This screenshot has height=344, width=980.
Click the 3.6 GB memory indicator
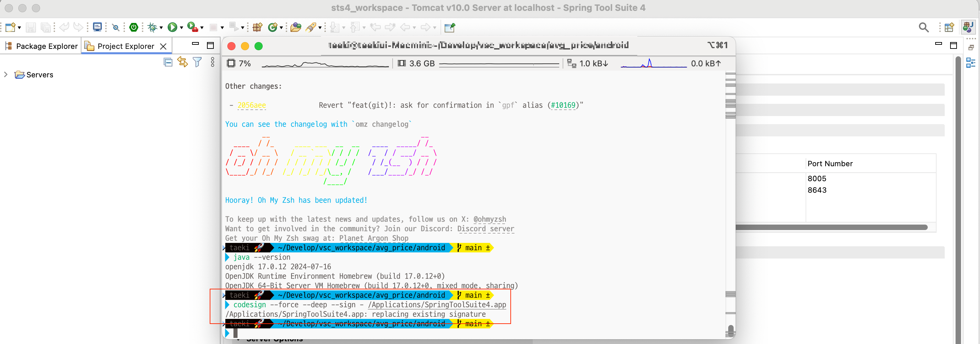416,63
